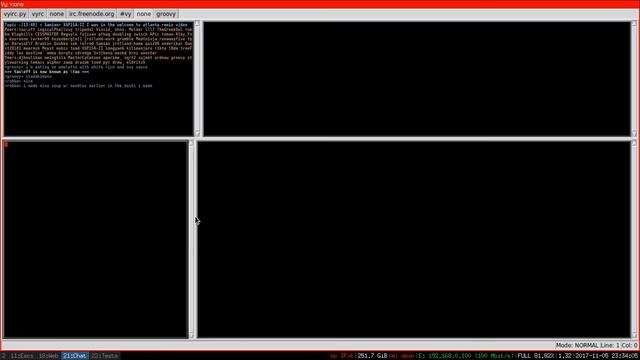Click the FULL 81.82% battery status
Viewport: 640px width, 360px height.
pos(536,356)
